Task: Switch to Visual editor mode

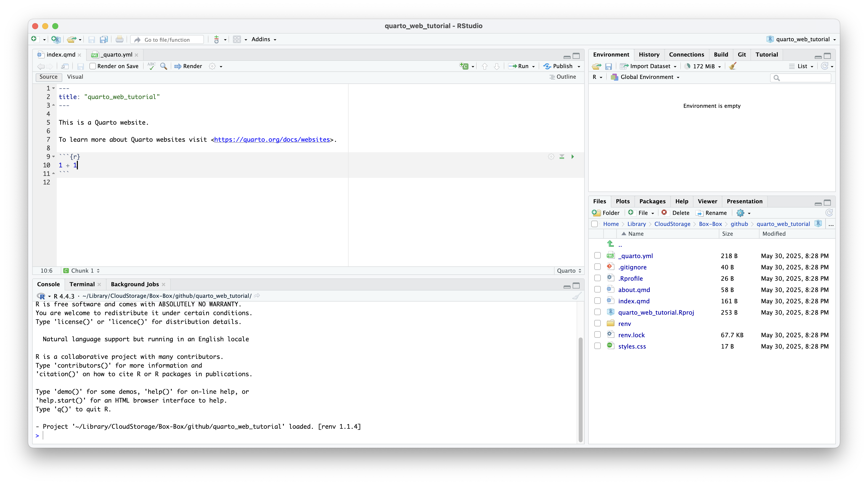Action: (x=75, y=77)
